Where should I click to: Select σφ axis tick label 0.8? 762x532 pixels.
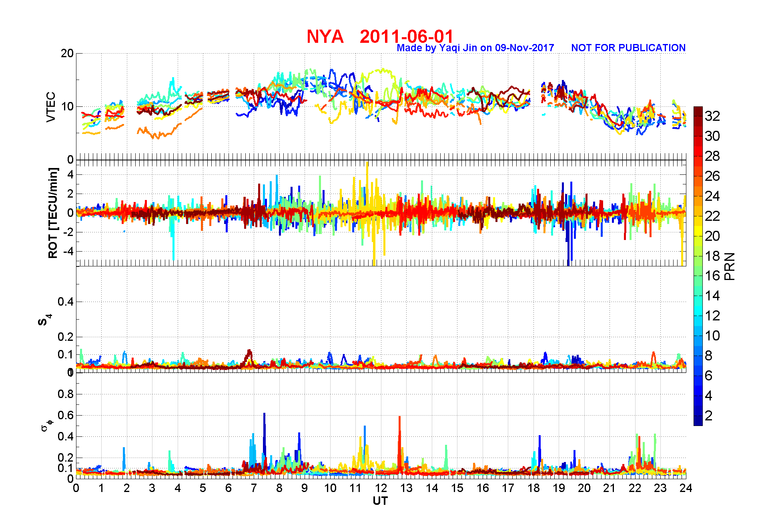(x=66, y=394)
